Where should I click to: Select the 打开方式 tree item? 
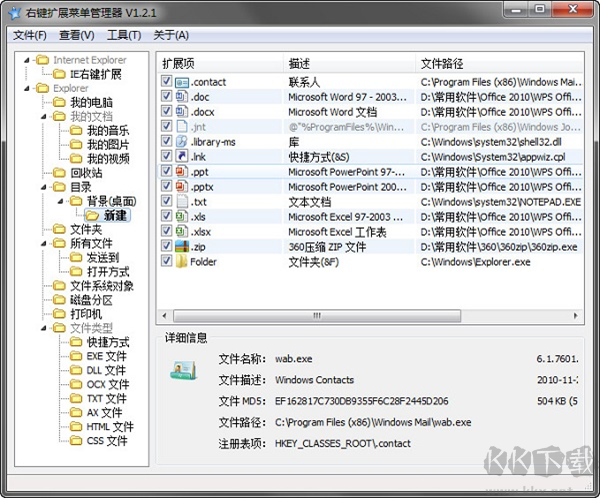tap(108, 271)
